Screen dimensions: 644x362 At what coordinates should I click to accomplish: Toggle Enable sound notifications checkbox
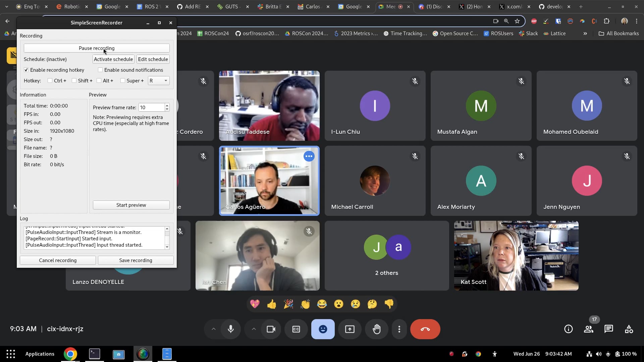click(100, 70)
